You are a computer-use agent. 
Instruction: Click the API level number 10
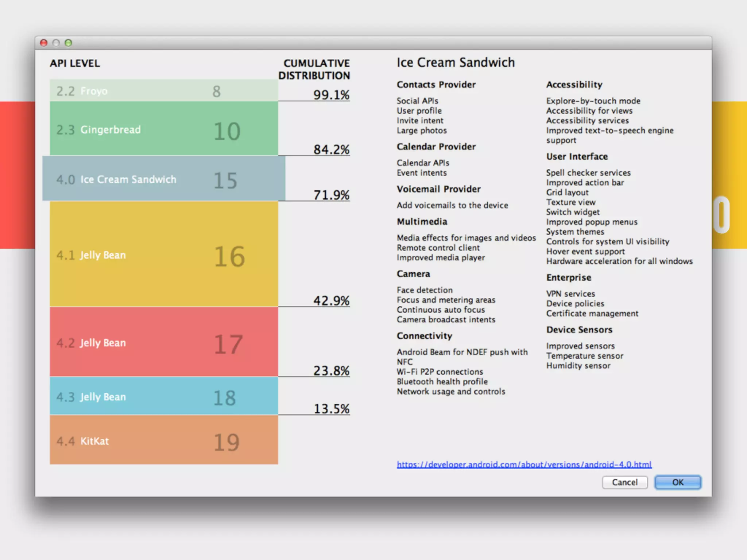coord(227,131)
